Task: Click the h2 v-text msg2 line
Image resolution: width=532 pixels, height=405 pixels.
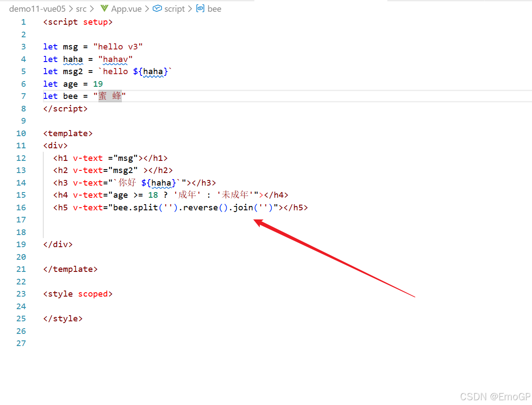Action: (x=113, y=170)
